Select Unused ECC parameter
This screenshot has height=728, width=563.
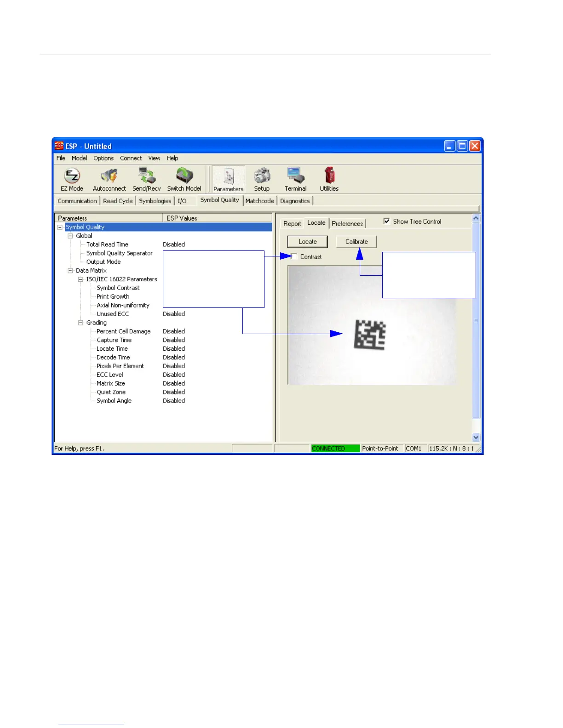113,314
